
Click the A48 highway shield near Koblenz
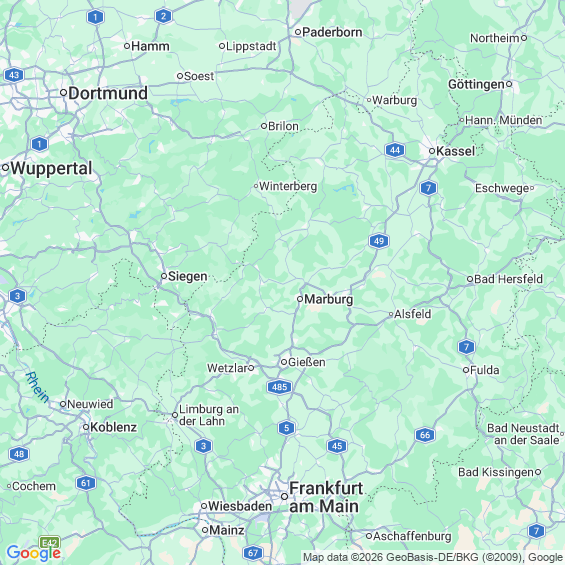click(x=19, y=454)
